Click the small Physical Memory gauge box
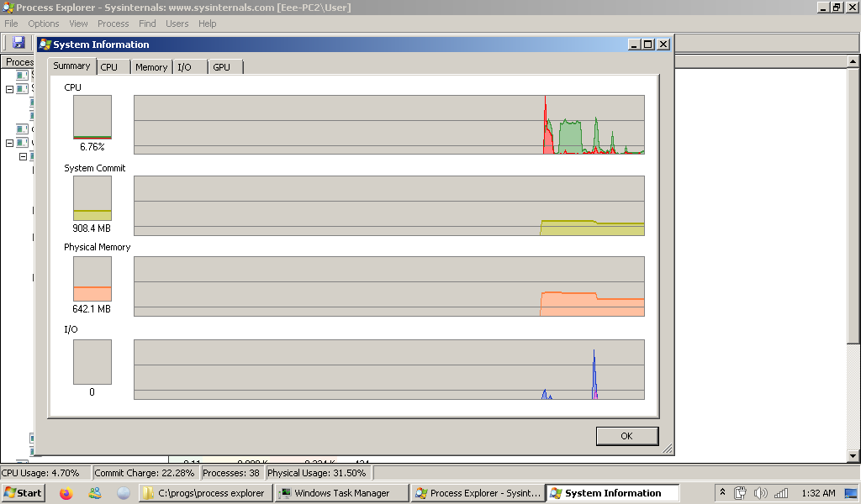This screenshot has width=866, height=504. (92, 279)
